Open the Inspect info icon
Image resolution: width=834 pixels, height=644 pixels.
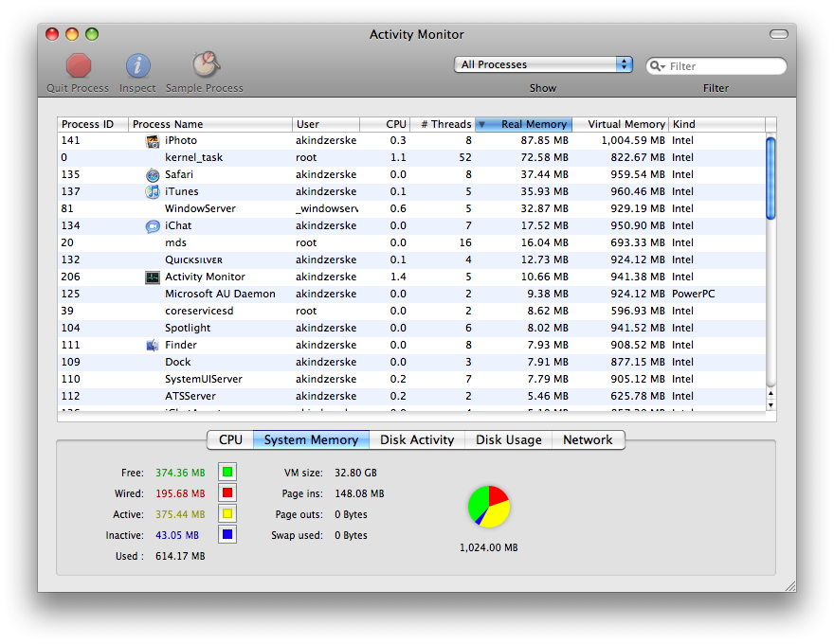(x=137, y=66)
